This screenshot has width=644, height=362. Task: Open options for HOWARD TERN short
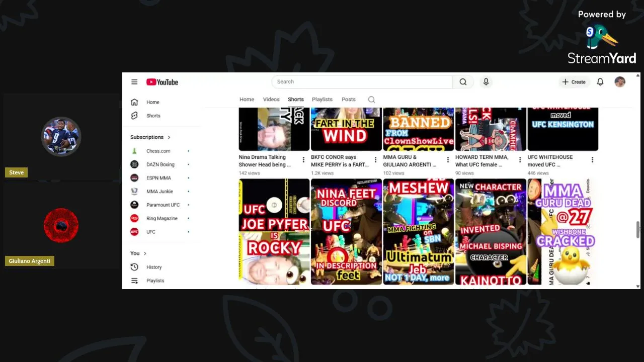tap(520, 160)
